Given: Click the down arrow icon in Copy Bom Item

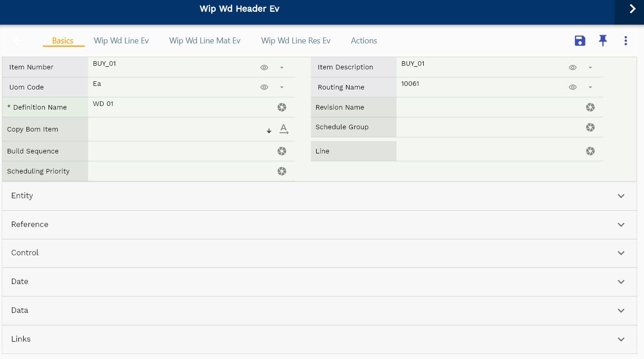Looking at the screenshot, I should [269, 131].
